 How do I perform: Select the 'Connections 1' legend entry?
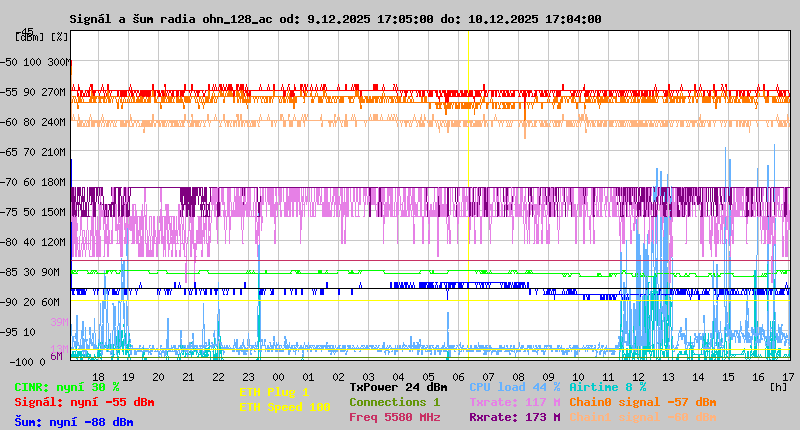pyautogui.click(x=395, y=402)
